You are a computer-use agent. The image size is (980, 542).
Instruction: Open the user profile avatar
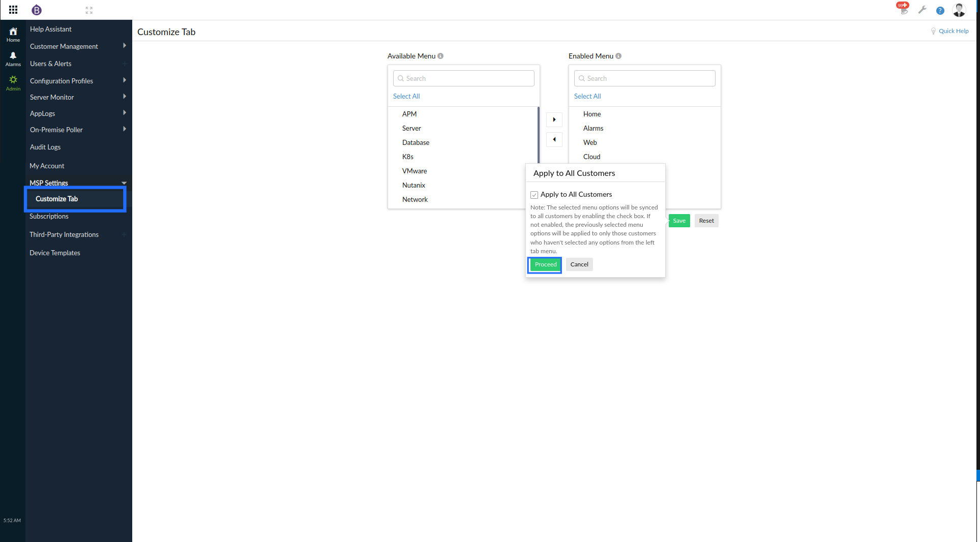(x=959, y=10)
